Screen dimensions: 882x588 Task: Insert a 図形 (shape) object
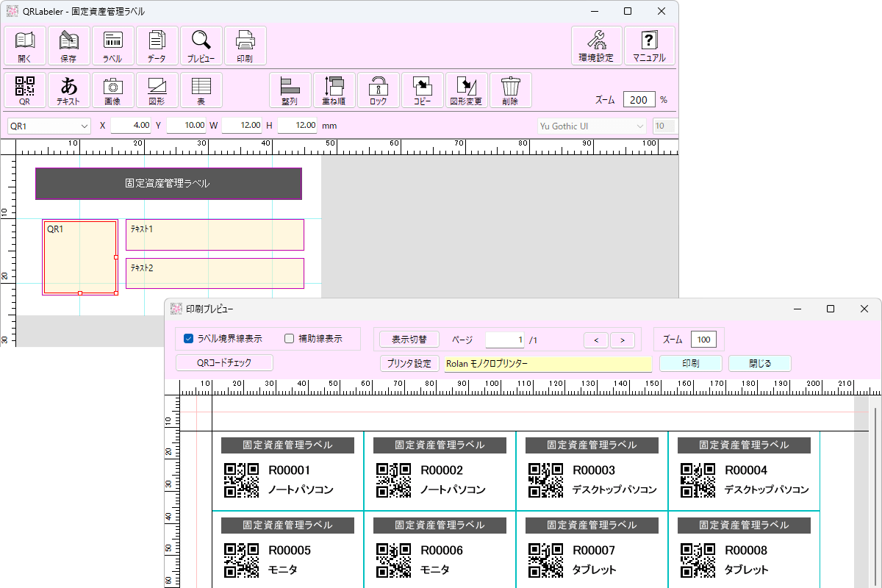pyautogui.click(x=157, y=90)
